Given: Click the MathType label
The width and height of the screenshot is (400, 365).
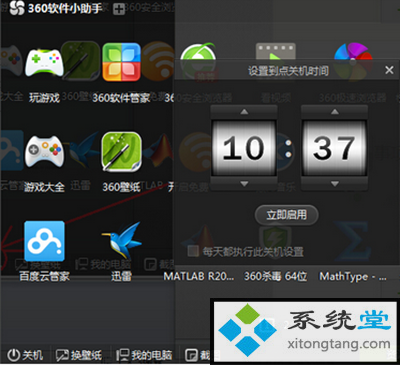Looking at the screenshot, I should [353, 277].
